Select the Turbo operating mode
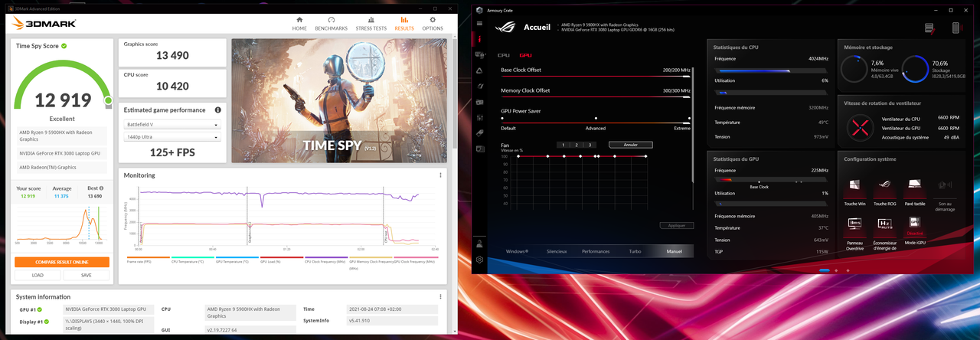Screen dimensions: 980x340 point(635,251)
